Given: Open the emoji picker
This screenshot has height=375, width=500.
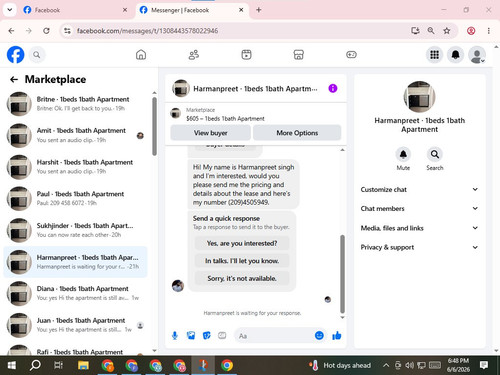Looking at the screenshot, I should pyautogui.click(x=319, y=335).
